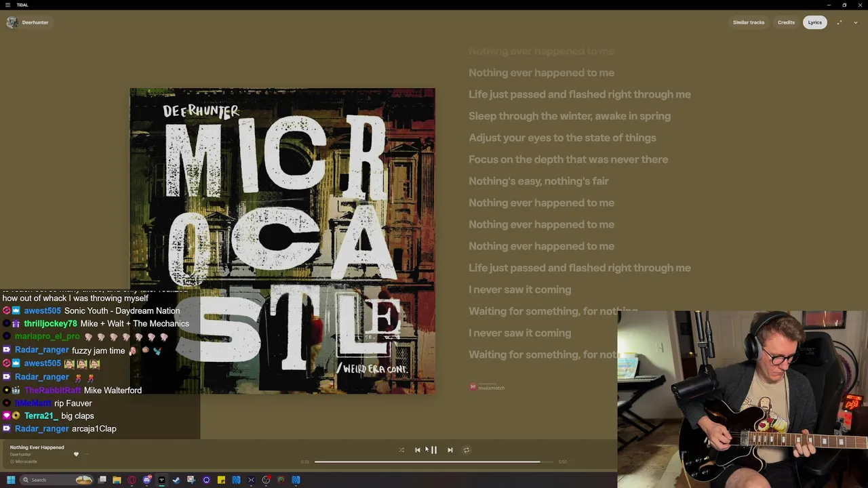
Task: Click thrilljockey78 username in chat
Action: click(51, 324)
